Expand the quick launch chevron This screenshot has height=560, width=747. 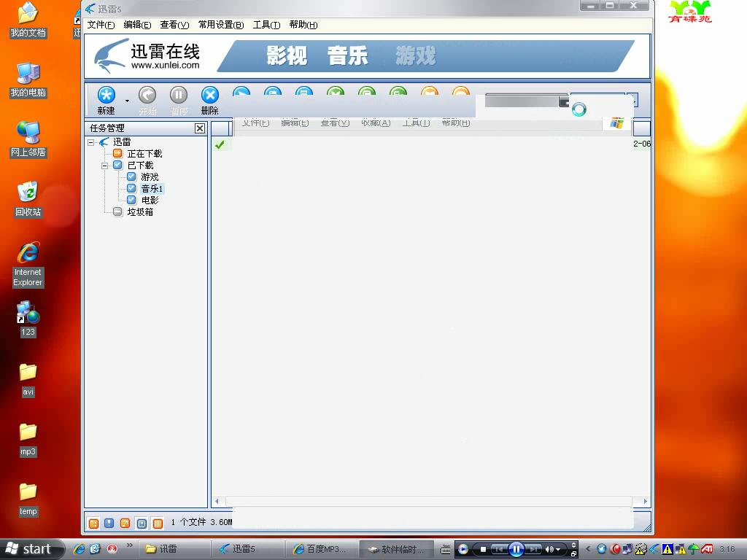[130, 545]
